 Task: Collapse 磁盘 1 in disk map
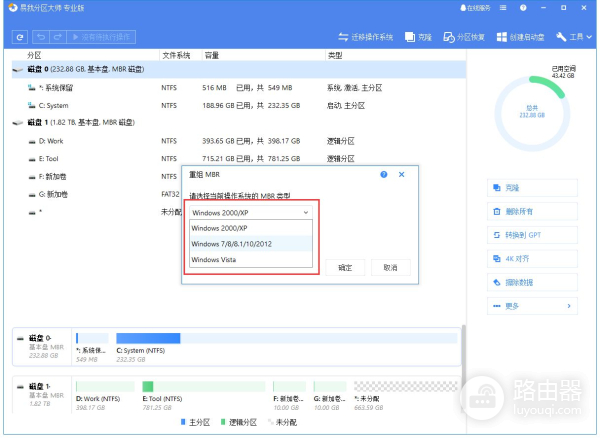(x=20, y=386)
